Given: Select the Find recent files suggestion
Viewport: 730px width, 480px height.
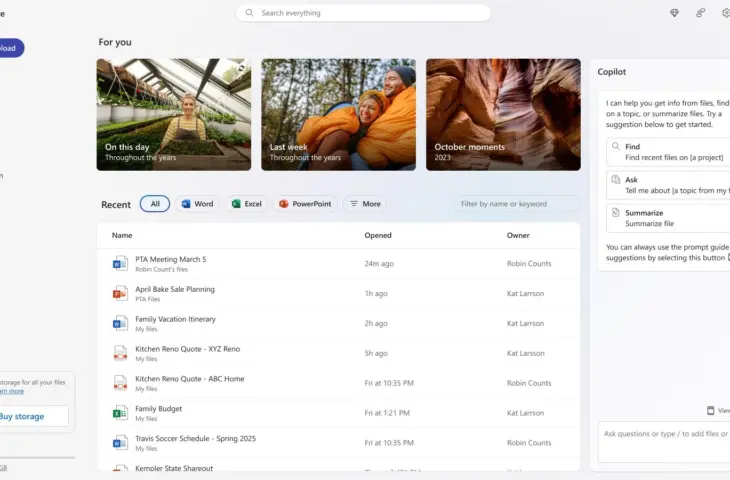Looking at the screenshot, I should (x=668, y=152).
